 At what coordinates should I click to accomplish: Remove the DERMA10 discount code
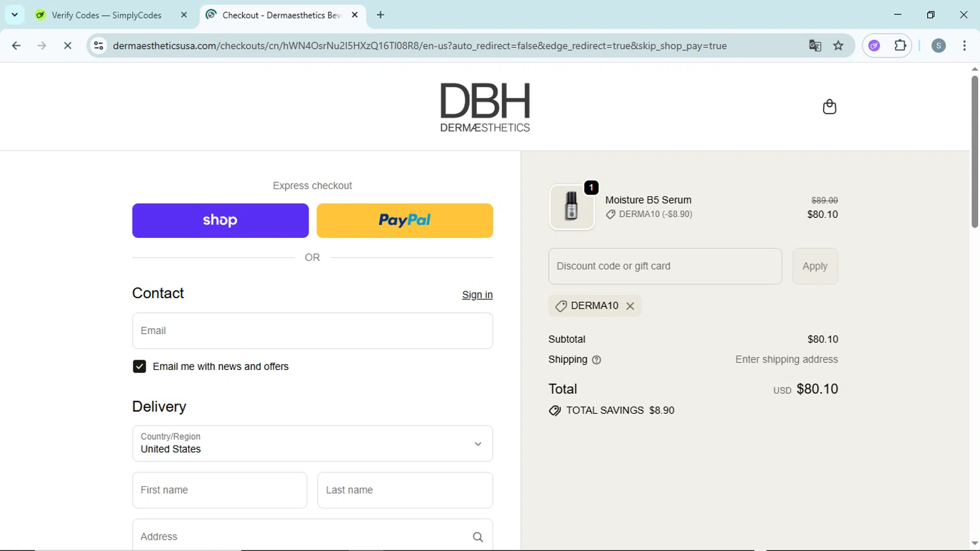[x=630, y=306]
